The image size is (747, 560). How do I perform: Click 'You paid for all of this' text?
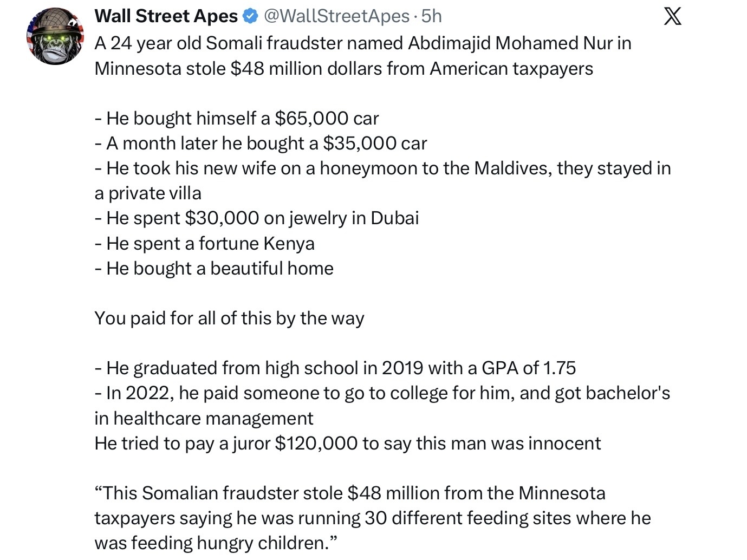229,318
